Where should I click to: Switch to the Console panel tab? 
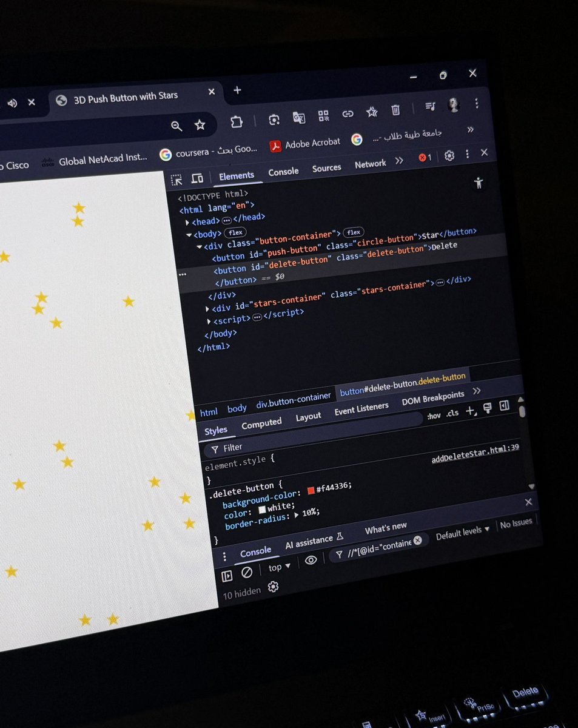pyautogui.click(x=283, y=172)
